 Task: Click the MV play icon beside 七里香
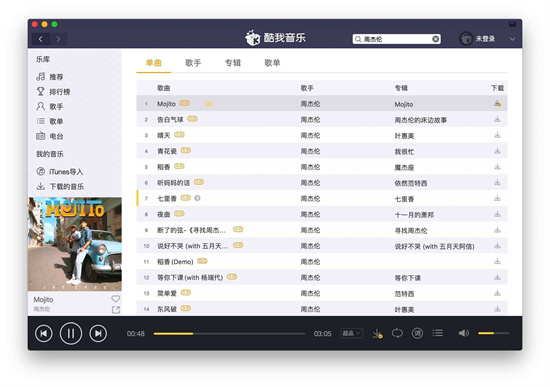(x=197, y=198)
